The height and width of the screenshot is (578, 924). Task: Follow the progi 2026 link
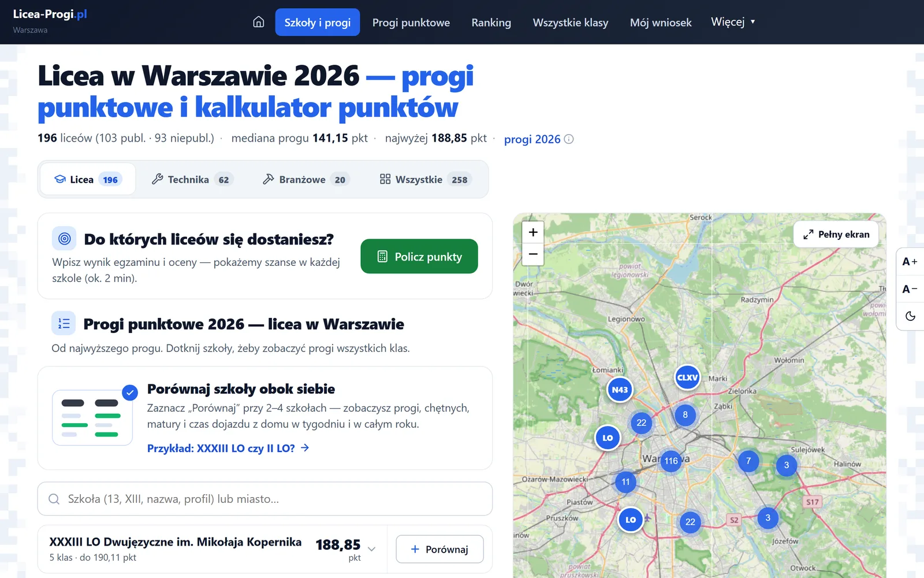click(532, 139)
